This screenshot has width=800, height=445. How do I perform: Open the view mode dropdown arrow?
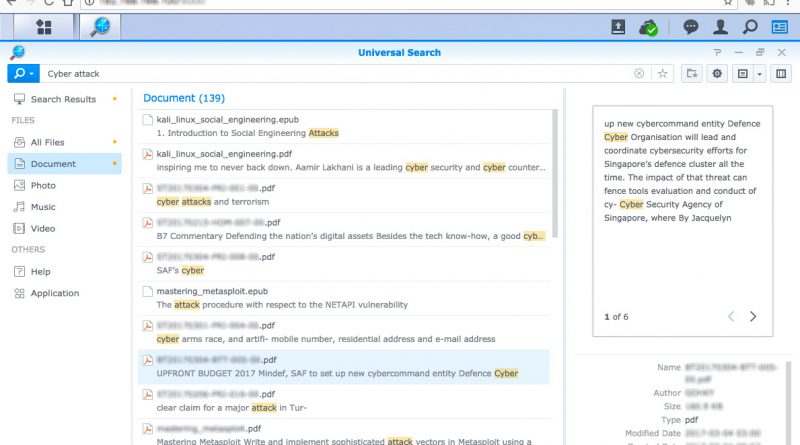(x=760, y=73)
